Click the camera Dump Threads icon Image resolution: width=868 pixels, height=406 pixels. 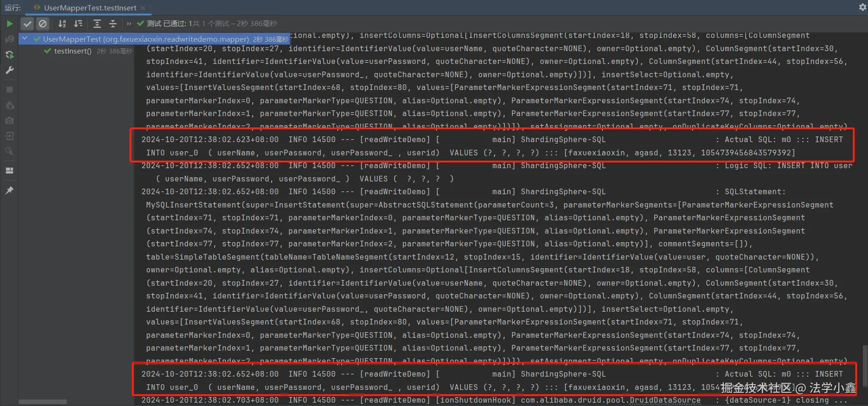9,121
